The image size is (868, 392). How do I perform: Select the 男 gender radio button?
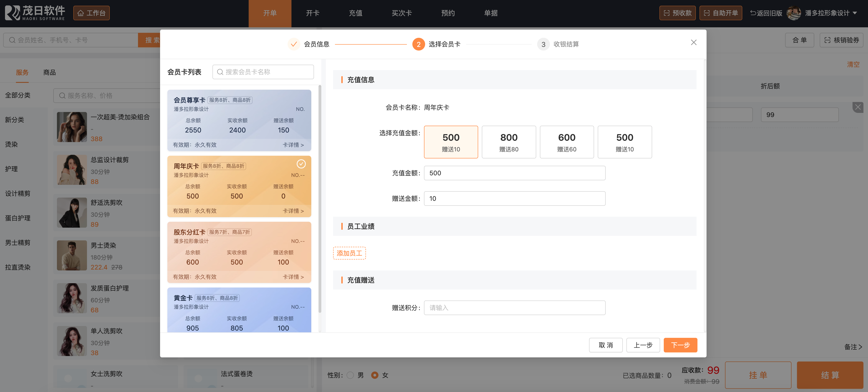click(350, 375)
